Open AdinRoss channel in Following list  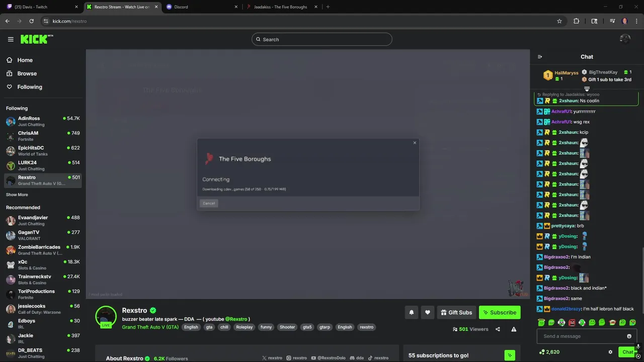click(x=43, y=121)
